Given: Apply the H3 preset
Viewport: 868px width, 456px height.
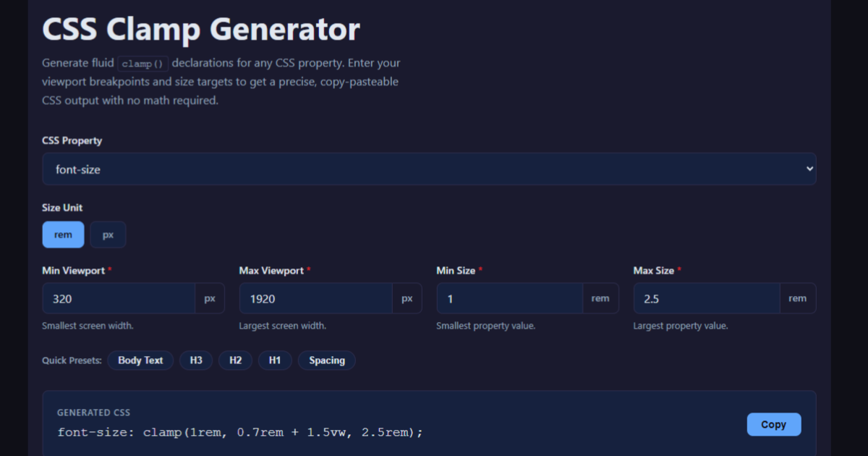Looking at the screenshot, I should [196, 360].
